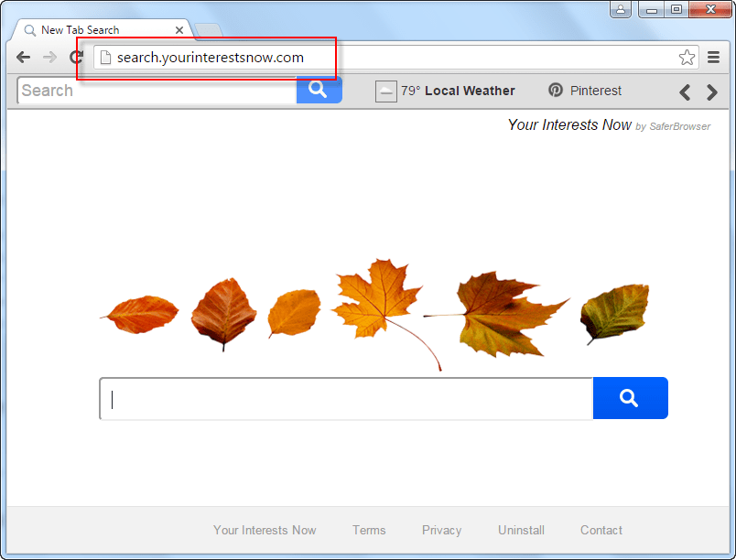
Task: Select the New Tab Search tab
Action: pyautogui.click(x=102, y=30)
